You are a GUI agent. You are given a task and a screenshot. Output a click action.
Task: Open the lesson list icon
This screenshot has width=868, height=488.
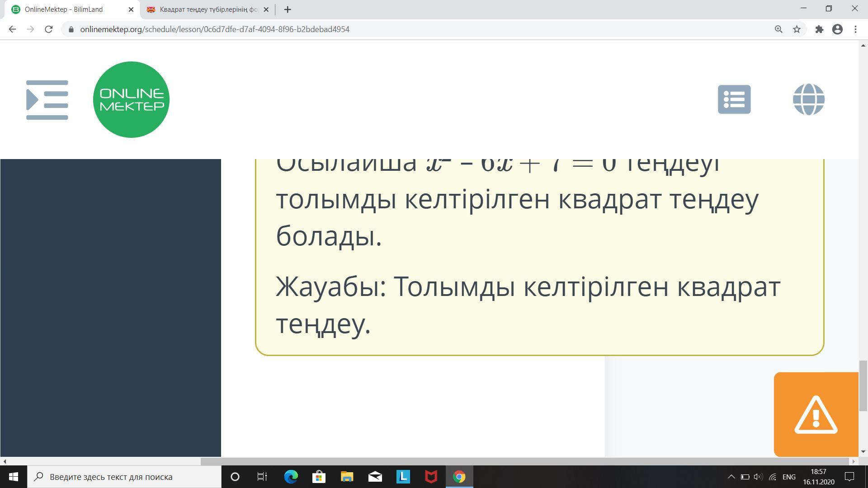[x=734, y=99]
